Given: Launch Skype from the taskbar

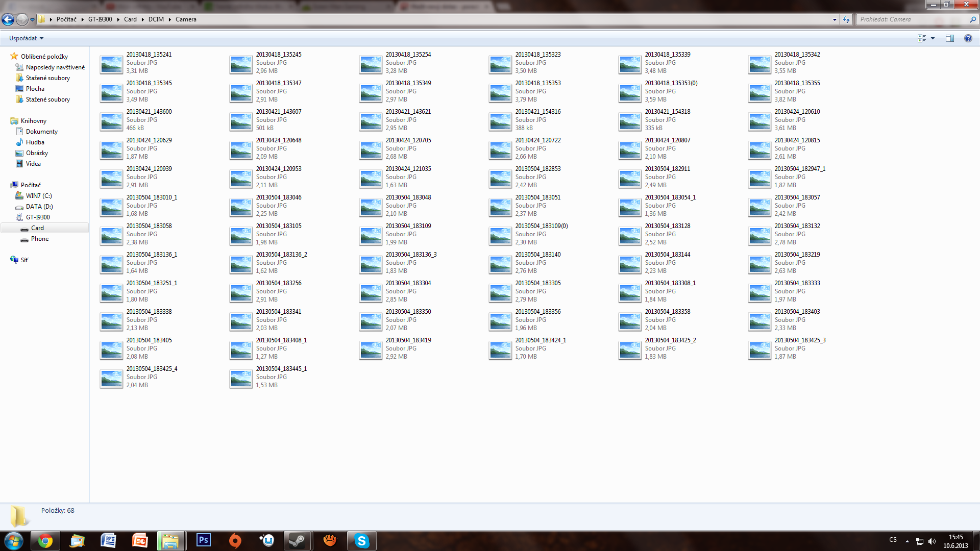Looking at the screenshot, I should (x=361, y=540).
